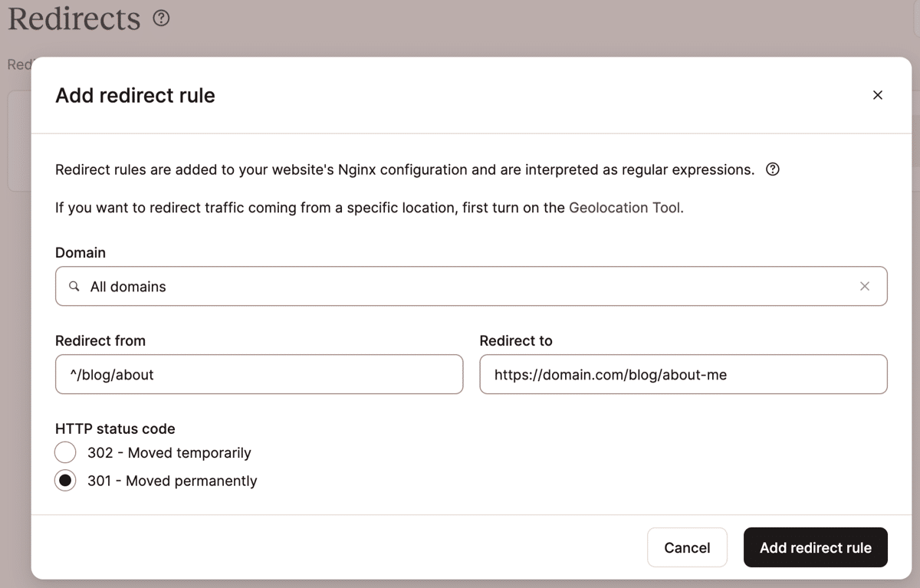
Task: Click the Redirect to label
Action: point(516,340)
